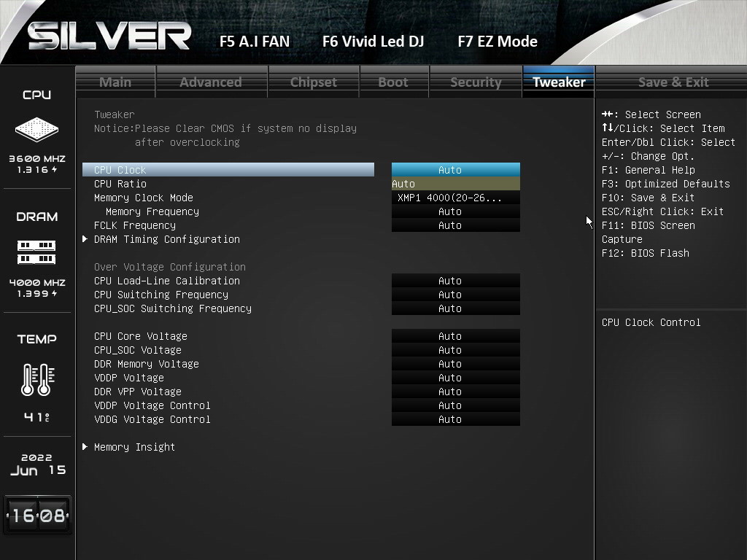Open the Save & Exit tab
This screenshot has width=747, height=560.
point(673,82)
